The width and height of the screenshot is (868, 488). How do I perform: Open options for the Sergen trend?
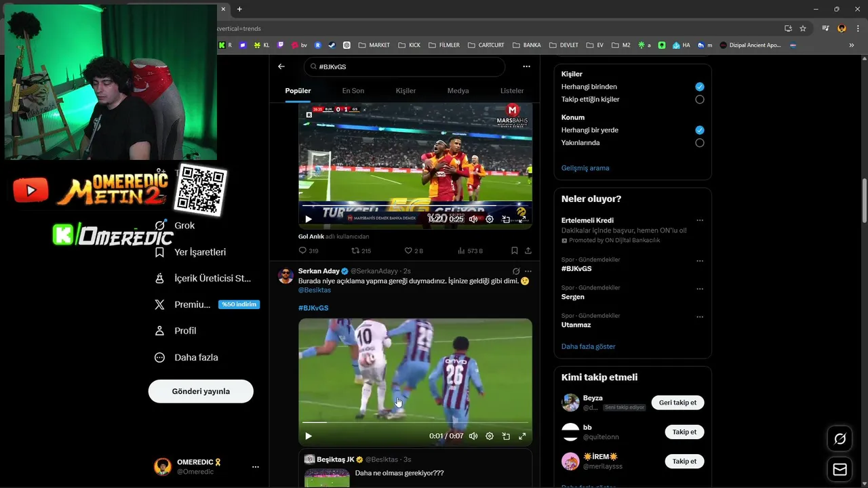pyautogui.click(x=700, y=289)
